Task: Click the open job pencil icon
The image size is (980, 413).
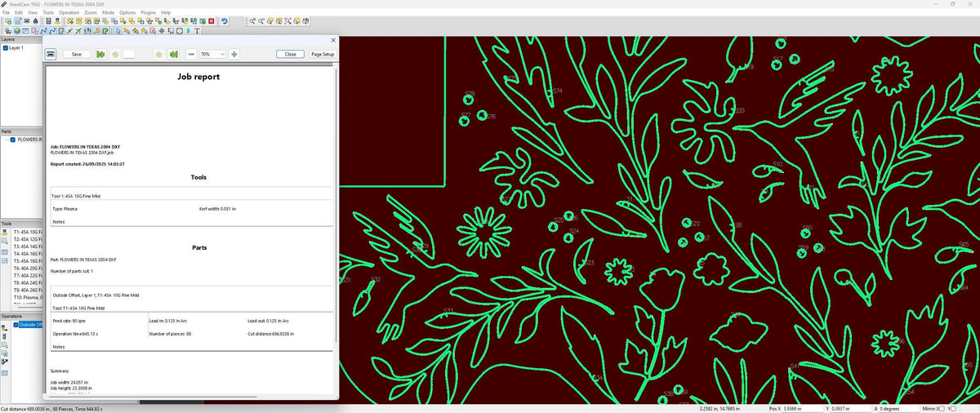Action: click(x=17, y=21)
